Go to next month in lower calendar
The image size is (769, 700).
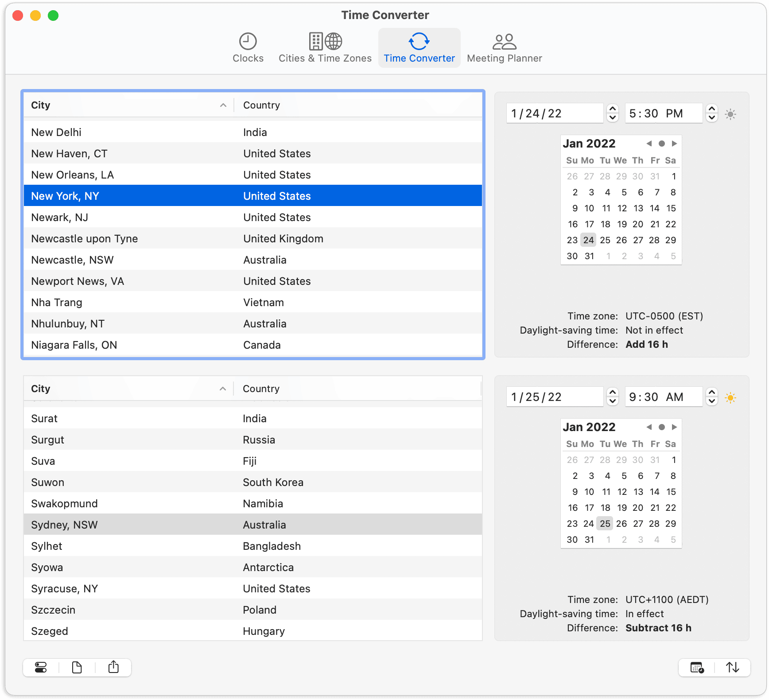pos(674,427)
